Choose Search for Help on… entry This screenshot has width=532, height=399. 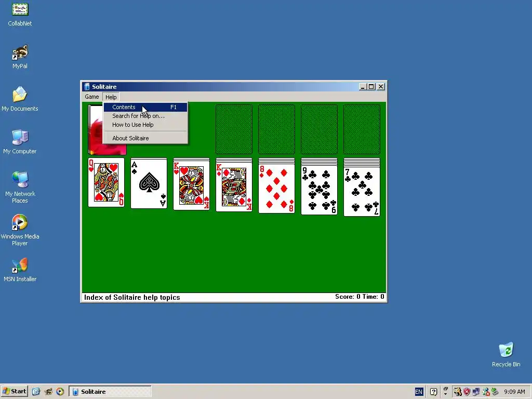coord(145,116)
